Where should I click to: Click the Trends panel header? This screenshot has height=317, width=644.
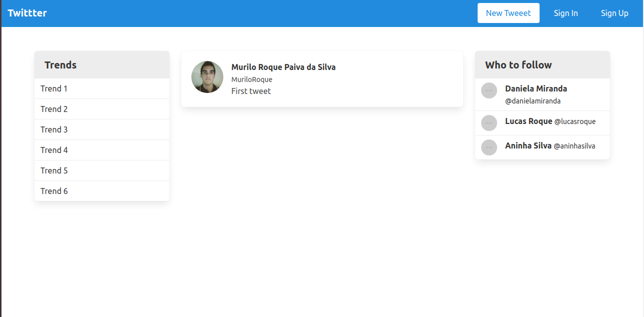[x=102, y=65]
